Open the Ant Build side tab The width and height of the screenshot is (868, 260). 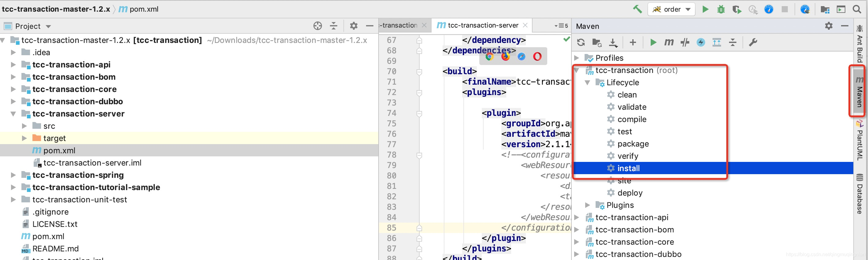[x=859, y=43]
